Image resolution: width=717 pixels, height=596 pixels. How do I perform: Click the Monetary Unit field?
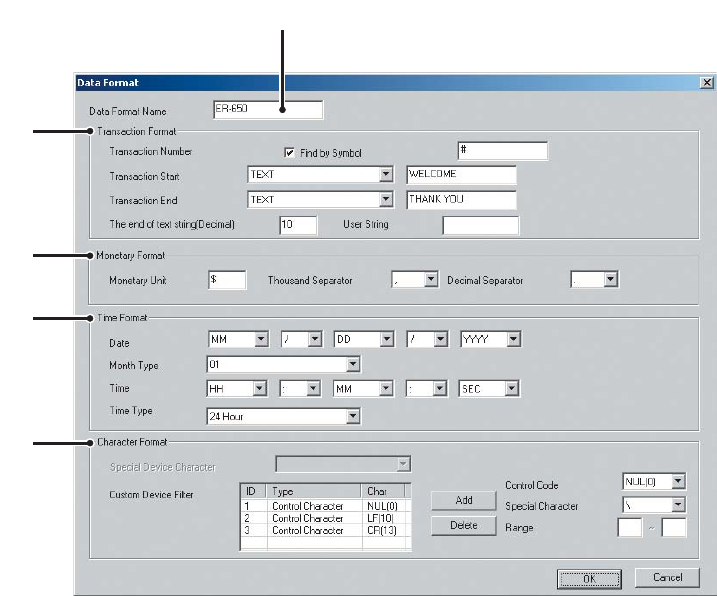(227, 280)
